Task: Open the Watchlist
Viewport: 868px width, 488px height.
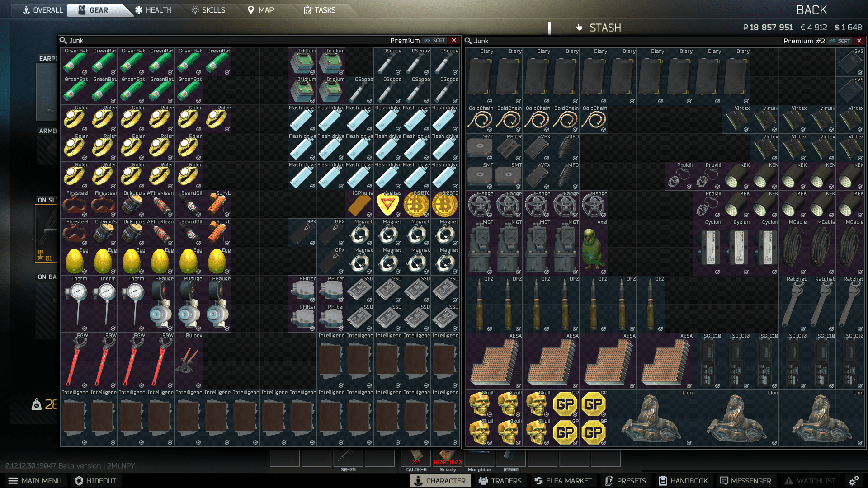Action: pos(810,481)
